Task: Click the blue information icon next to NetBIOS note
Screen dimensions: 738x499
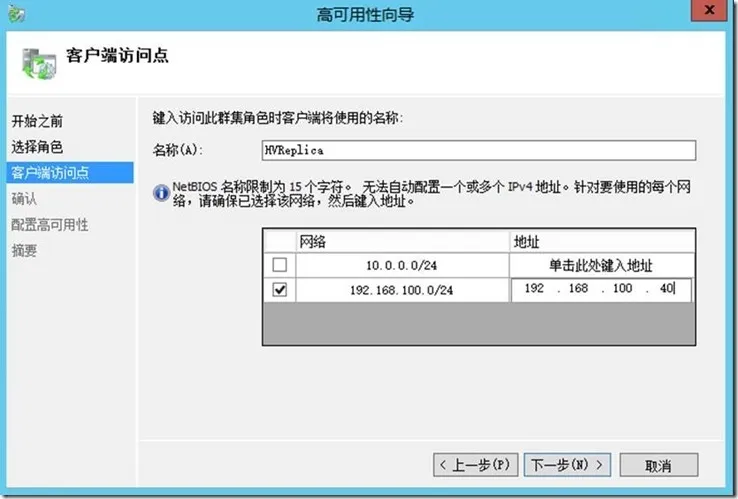Action: (161, 193)
